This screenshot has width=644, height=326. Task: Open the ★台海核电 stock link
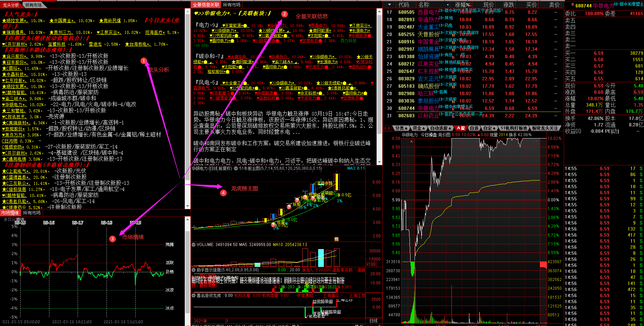pos(138,44)
